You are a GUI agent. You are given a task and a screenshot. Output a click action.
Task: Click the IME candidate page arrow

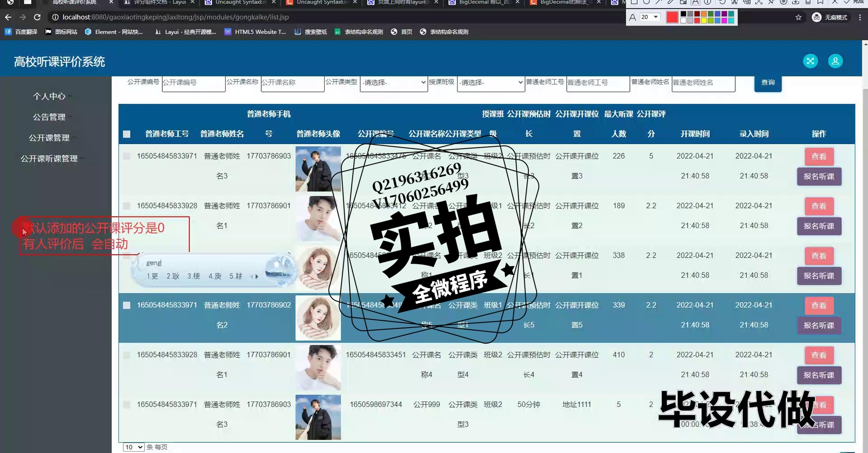(x=257, y=276)
